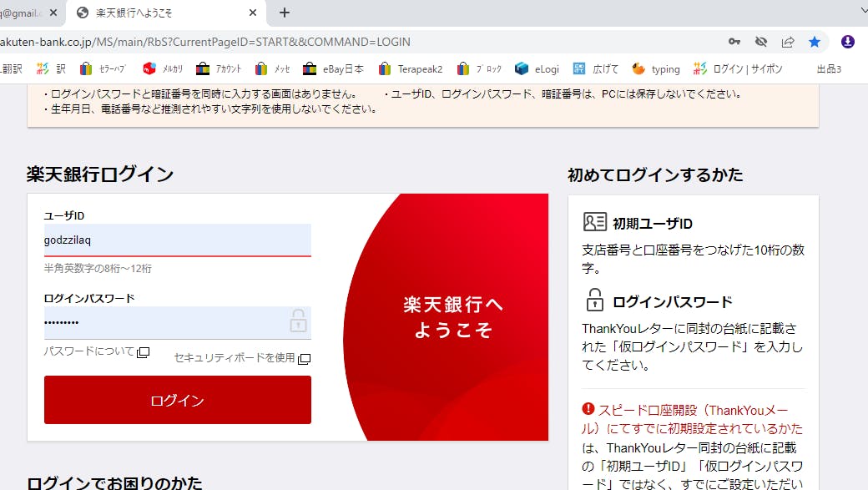Viewport: 868px width, 490px height.
Task: Click the red スピード口座開設 notice text
Action: coord(692,419)
